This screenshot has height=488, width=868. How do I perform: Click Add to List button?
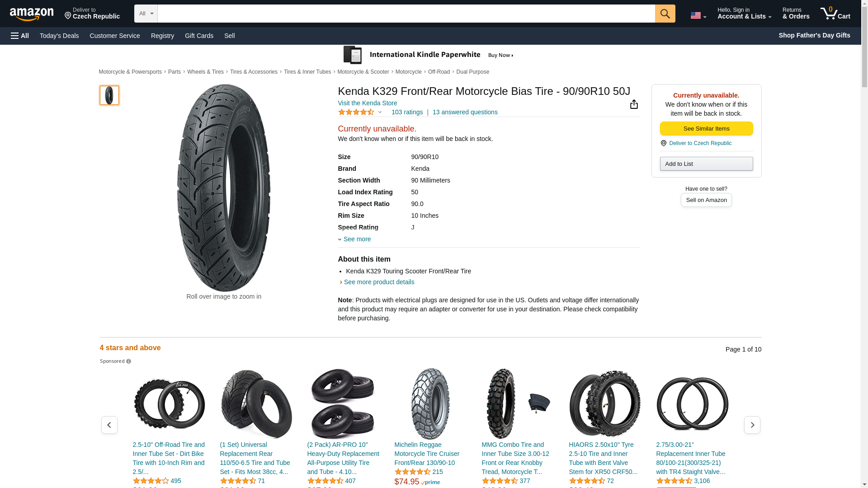[706, 164]
